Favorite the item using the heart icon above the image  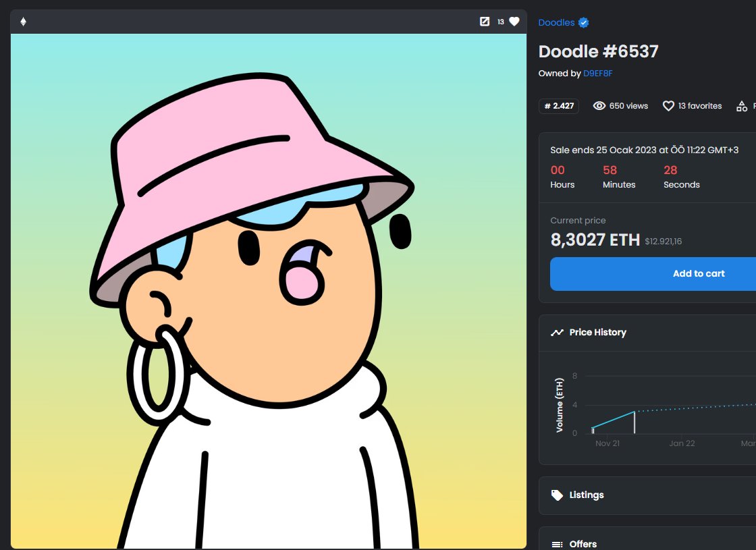pyautogui.click(x=514, y=22)
